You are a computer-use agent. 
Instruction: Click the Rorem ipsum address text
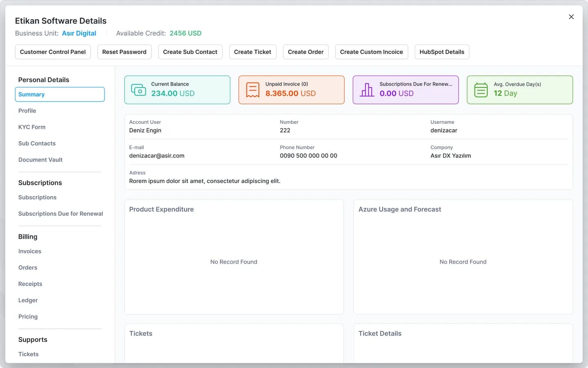click(x=205, y=181)
